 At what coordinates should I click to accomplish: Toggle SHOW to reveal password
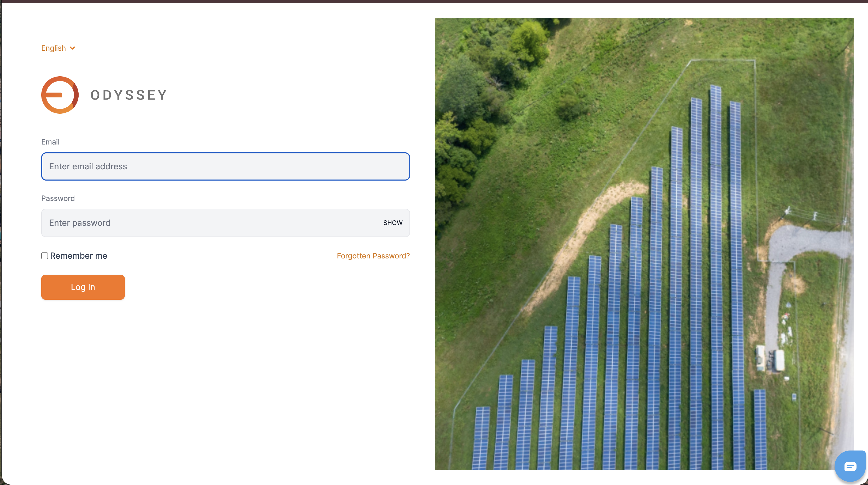tap(392, 223)
